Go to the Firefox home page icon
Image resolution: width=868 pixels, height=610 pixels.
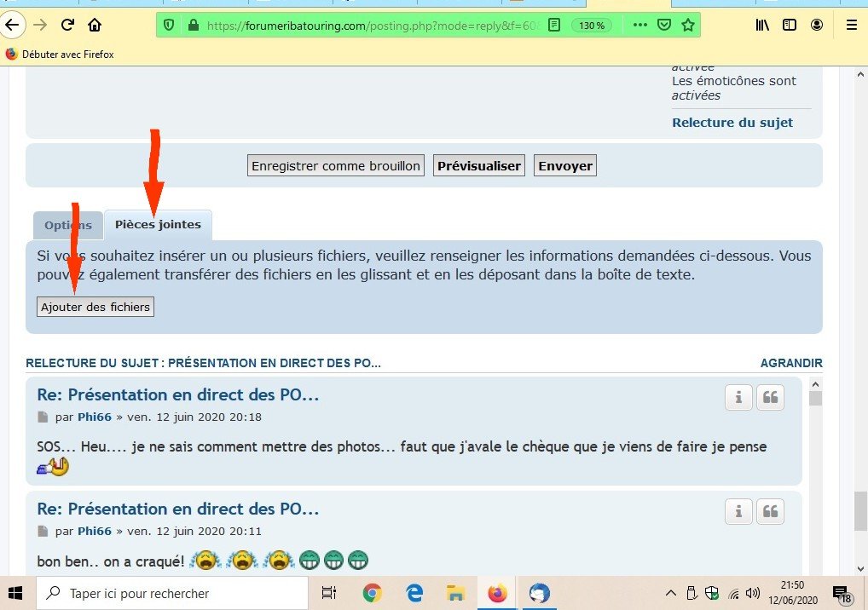[95, 25]
